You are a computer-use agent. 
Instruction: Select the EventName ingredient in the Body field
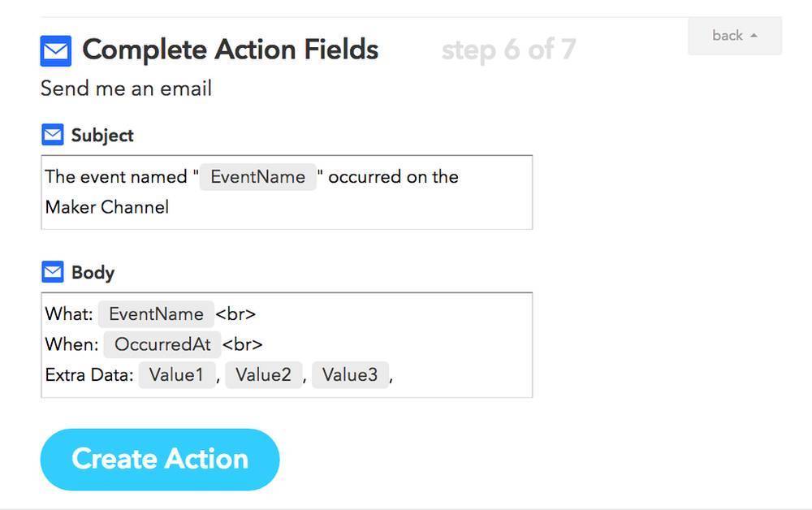tap(156, 314)
